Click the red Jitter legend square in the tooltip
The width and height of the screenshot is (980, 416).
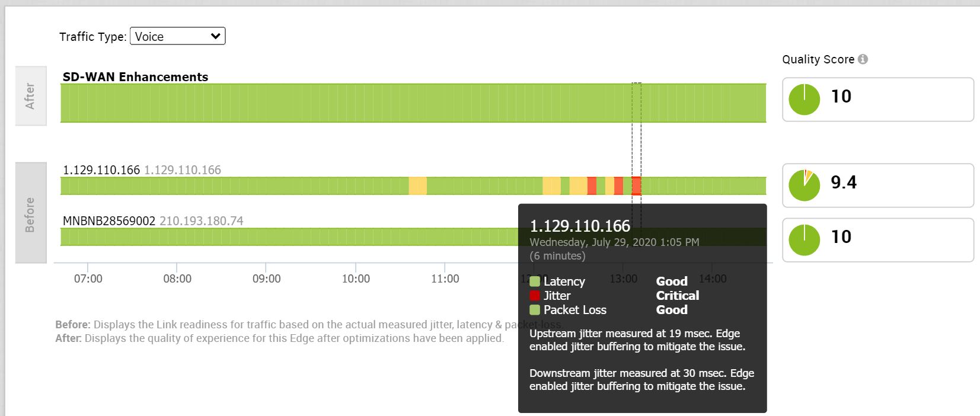click(x=535, y=296)
